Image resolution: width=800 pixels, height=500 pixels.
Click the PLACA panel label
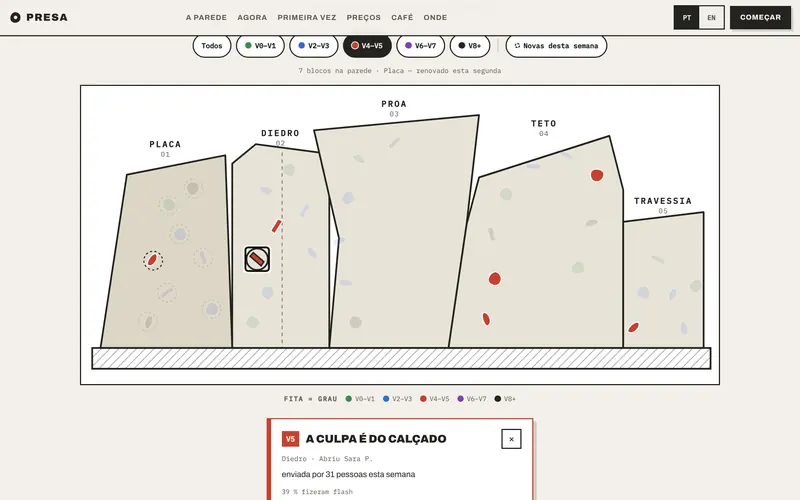[165, 144]
